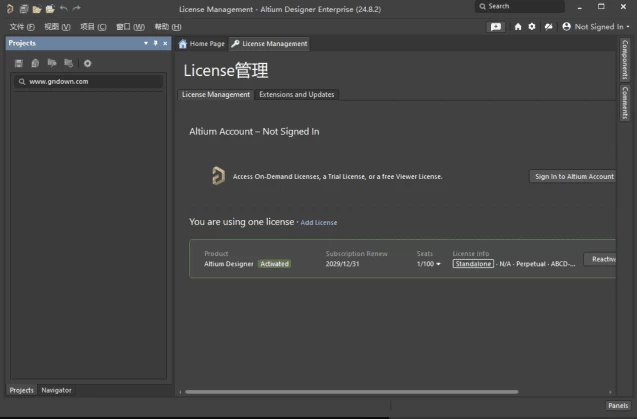Viewport: 637px width, 419px height.
Task: Select the Home Page document tab
Action: 201,44
